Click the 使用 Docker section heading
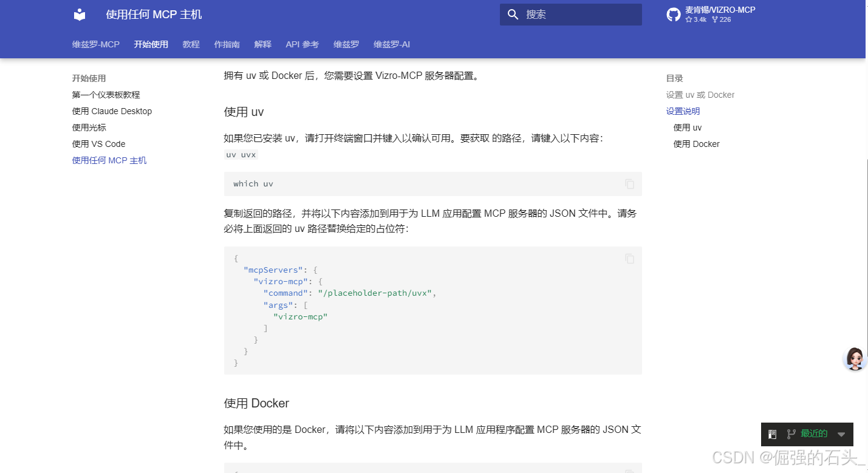This screenshot has width=868, height=473. coord(256,403)
